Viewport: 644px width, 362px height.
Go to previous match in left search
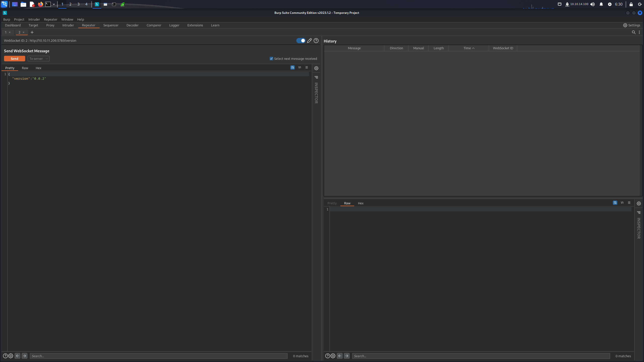17,356
